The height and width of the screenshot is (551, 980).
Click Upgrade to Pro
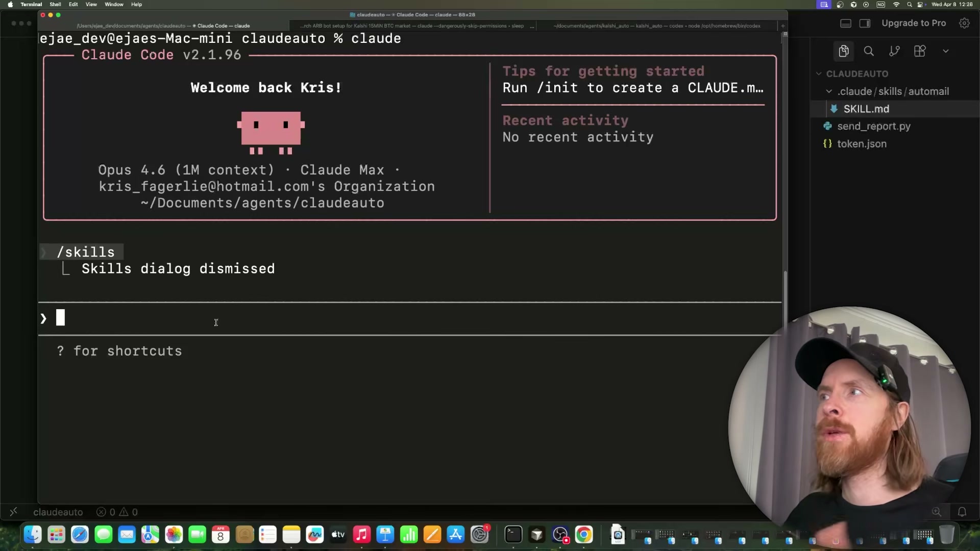pyautogui.click(x=914, y=23)
